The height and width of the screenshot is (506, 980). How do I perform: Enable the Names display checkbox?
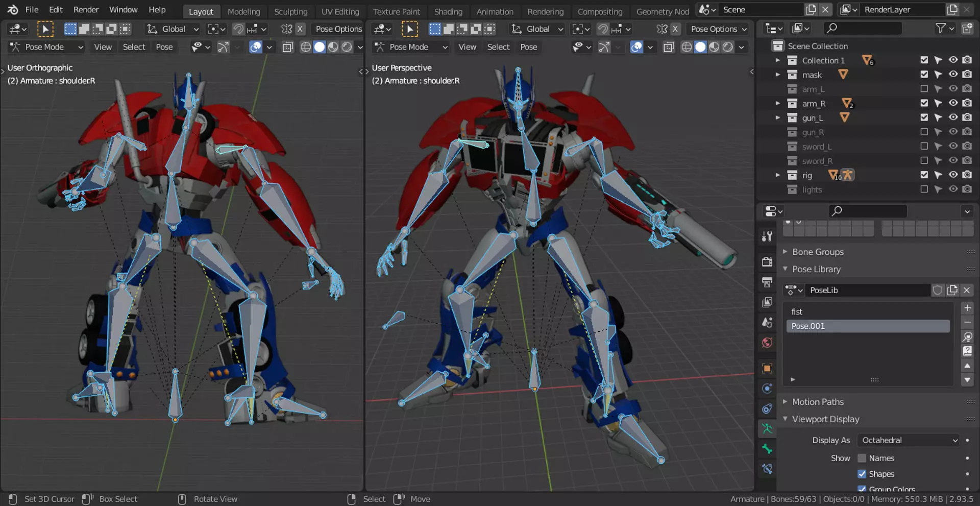coord(862,458)
